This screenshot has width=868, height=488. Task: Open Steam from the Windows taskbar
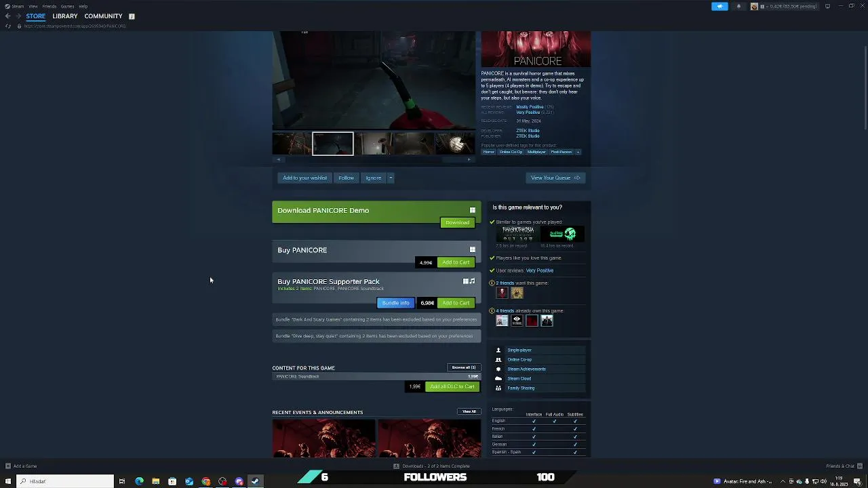255,481
